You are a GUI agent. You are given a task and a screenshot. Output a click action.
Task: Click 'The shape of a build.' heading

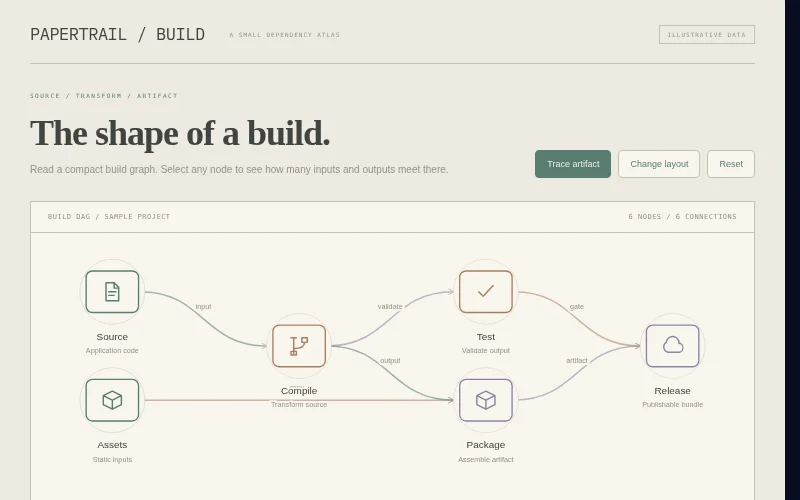point(180,133)
